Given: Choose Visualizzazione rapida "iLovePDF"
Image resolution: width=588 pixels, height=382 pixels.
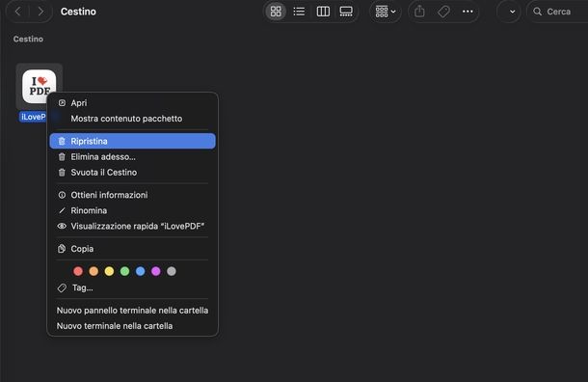Looking at the screenshot, I should click(132, 227).
